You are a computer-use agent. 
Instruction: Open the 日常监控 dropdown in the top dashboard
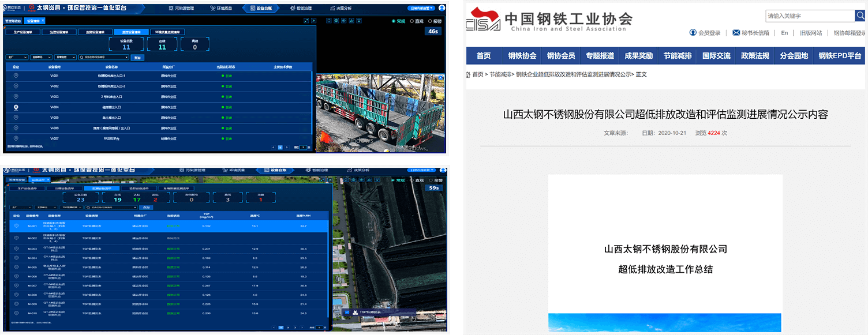pos(65,58)
